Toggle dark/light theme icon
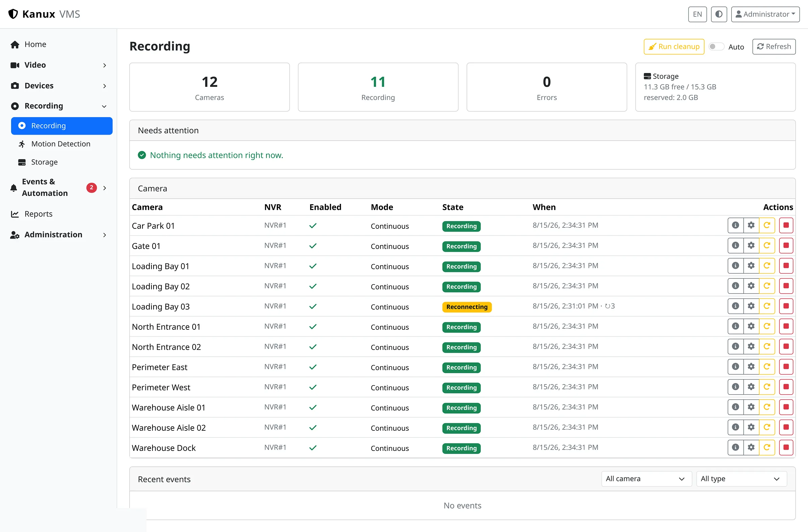The width and height of the screenshot is (808, 532). (719, 14)
